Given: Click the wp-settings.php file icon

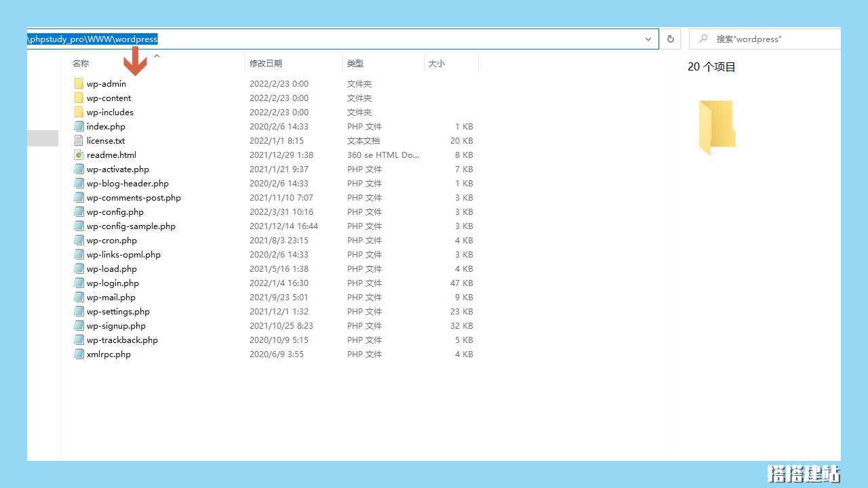Looking at the screenshot, I should tap(79, 312).
